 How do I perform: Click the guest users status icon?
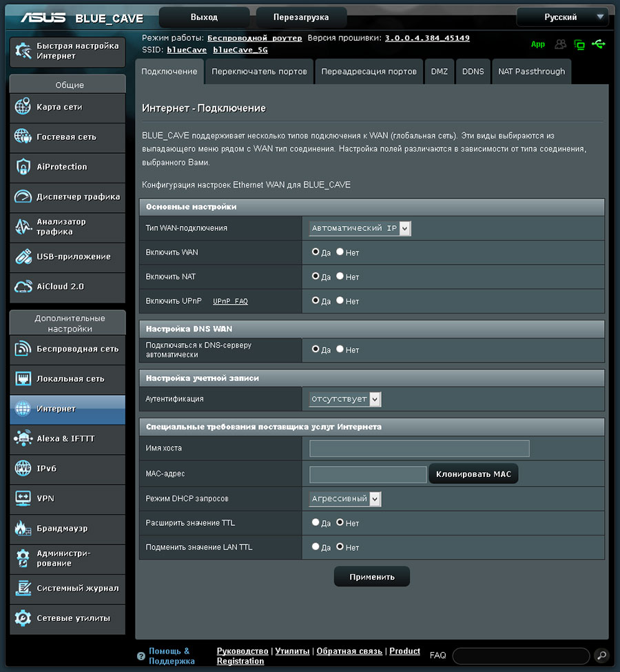(x=561, y=44)
